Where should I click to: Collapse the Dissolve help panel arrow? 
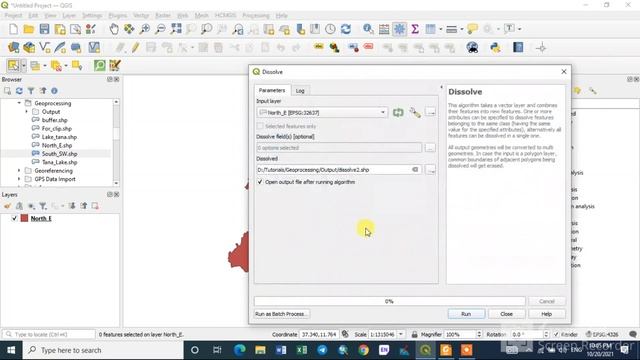(441, 87)
